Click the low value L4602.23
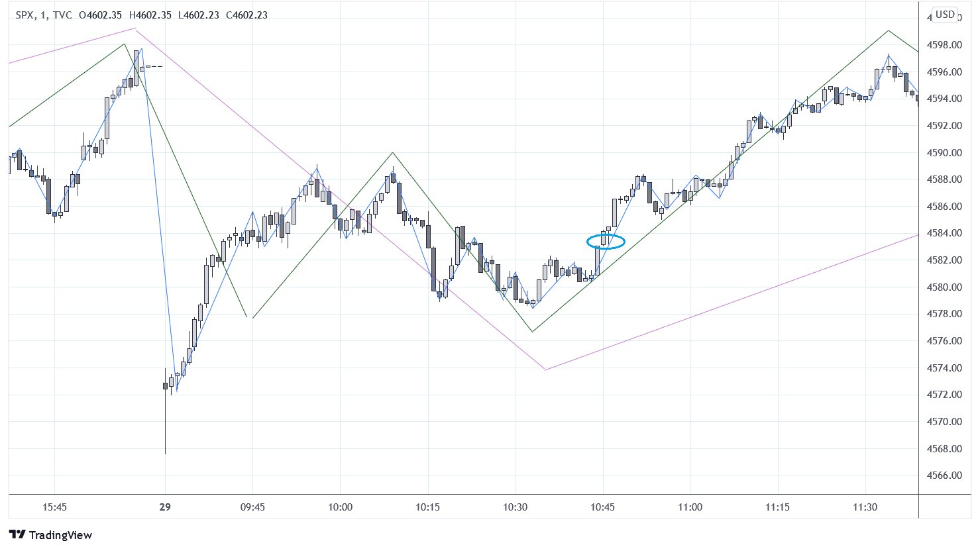This screenshot has width=980, height=547. coord(199,15)
